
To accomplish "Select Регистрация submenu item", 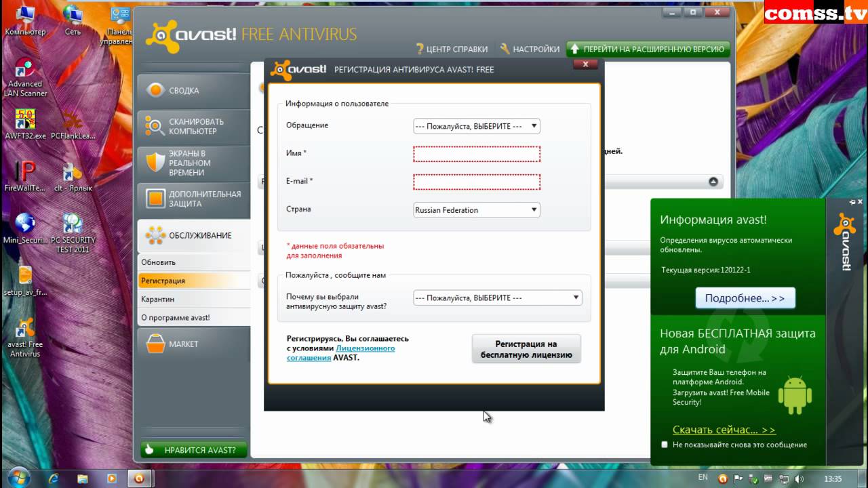I will coord(194,281).
